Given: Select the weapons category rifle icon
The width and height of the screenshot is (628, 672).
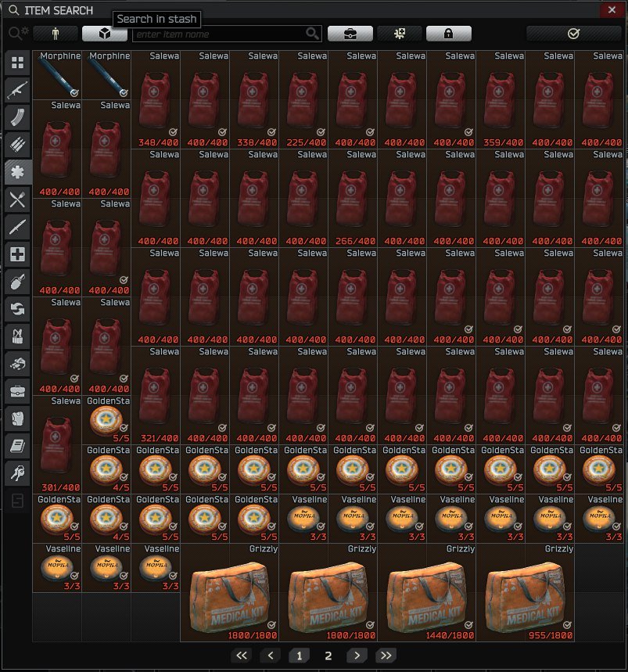Looking at the screenshot, I should [x=17, y=90].
